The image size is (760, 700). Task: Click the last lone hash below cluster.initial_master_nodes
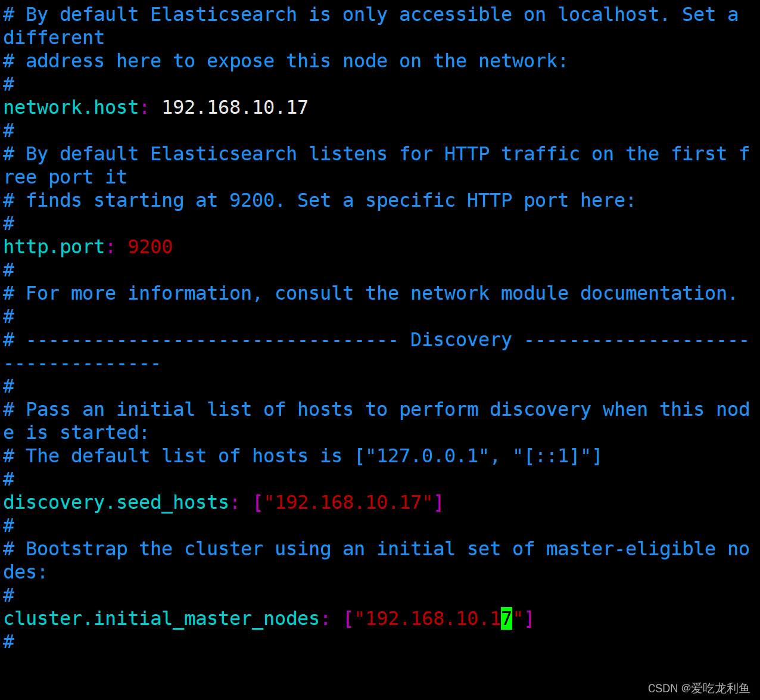[8, 642]
